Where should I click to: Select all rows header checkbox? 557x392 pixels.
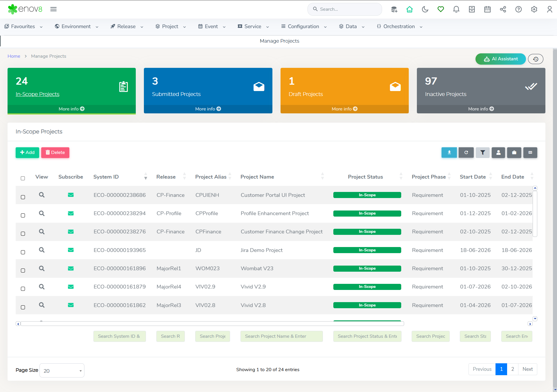click(23, 178)
